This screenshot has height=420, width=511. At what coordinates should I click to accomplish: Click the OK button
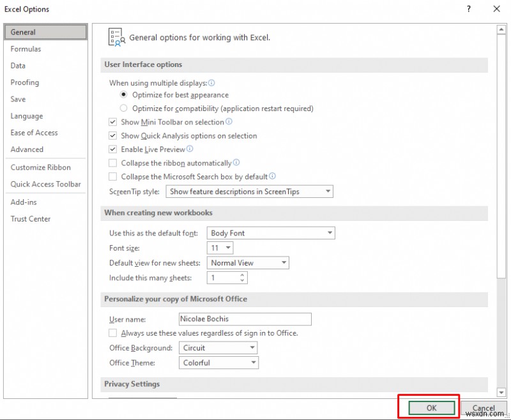(432, 408)
